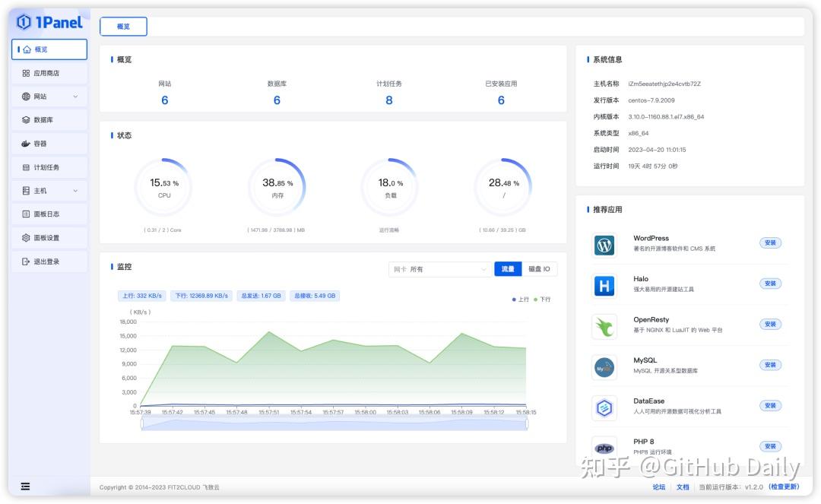The image size is (821, 504).
Task: Expand the 网站 submenu chevron
Action: 75,97
